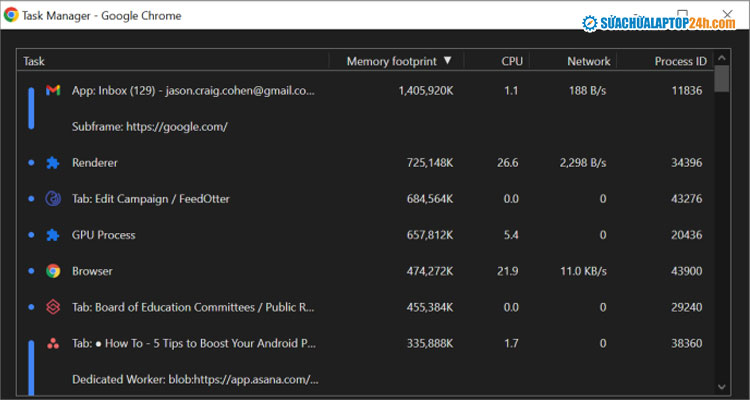Viewport: 750px width, 400px height.
Task: Select the Tab: Edit Campaign / FeedOtter row
Action: (x=150, y=199)
